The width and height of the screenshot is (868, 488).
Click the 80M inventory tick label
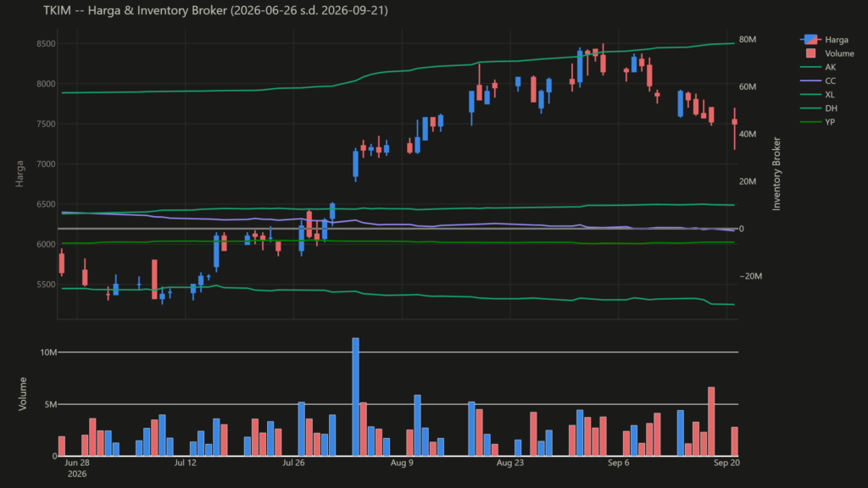(748, 39)
